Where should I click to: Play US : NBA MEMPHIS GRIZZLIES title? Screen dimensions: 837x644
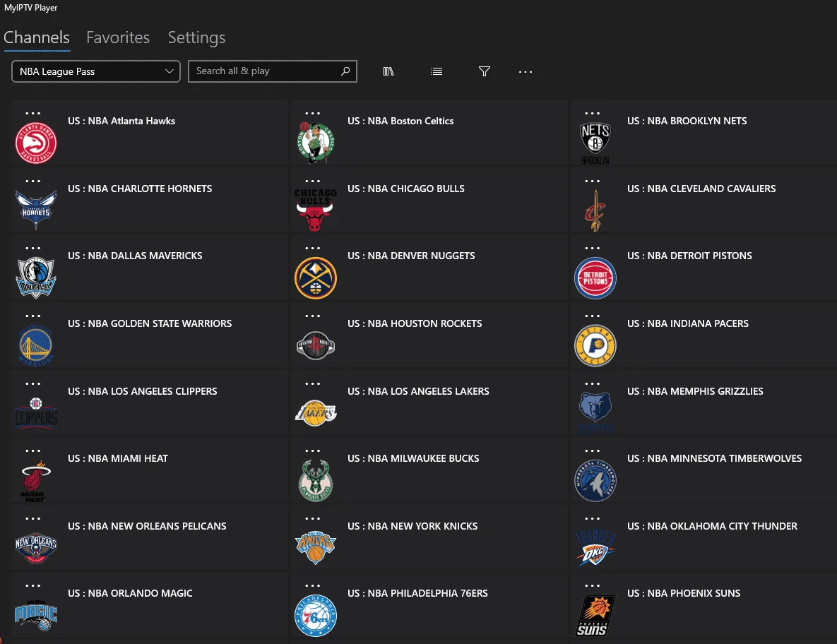[695, 391]
